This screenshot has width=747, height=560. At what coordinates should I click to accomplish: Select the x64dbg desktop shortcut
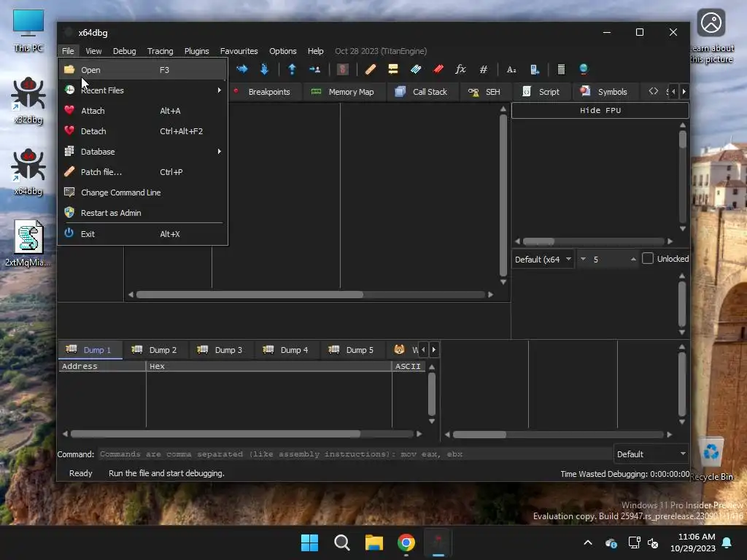click(x=28, y=172)
